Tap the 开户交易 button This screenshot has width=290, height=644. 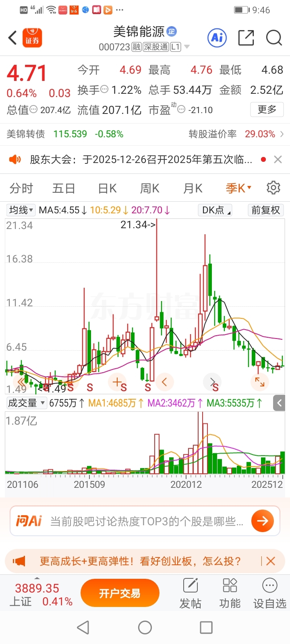pyautogui.click(x=120, y=593)
